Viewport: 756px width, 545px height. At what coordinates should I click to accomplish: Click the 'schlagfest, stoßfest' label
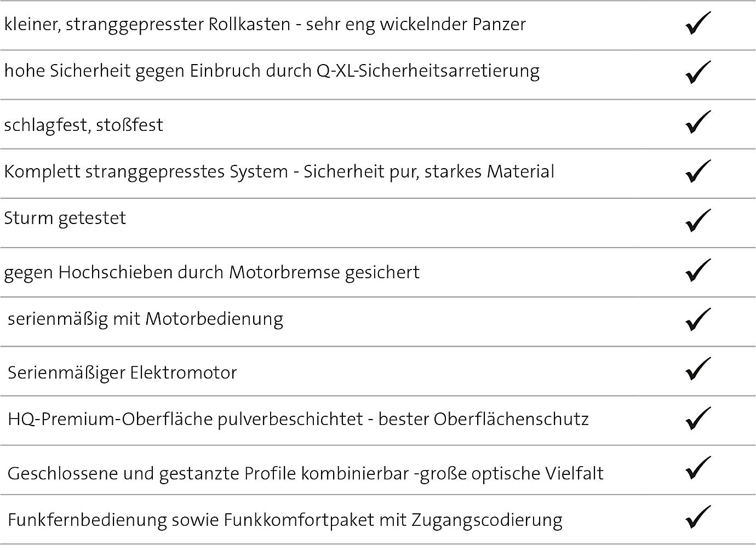coord(83,125)
